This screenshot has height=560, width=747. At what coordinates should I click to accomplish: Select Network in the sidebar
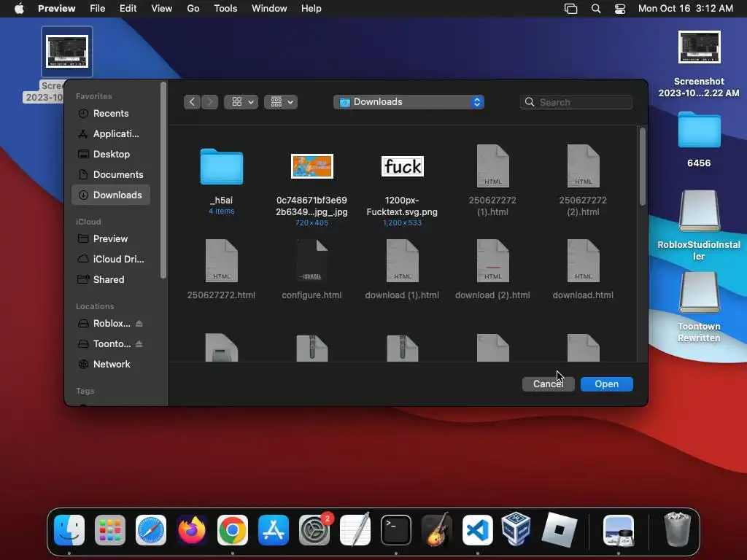[x=111, y=365]
